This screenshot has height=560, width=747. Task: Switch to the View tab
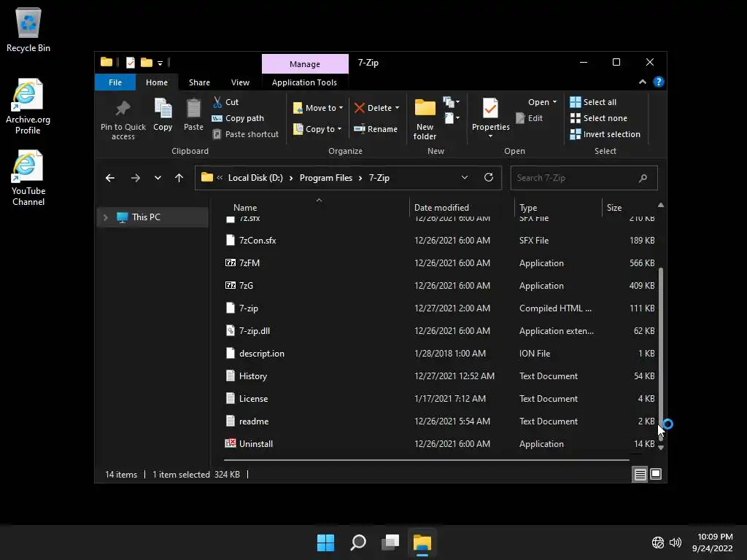point(240,82)
